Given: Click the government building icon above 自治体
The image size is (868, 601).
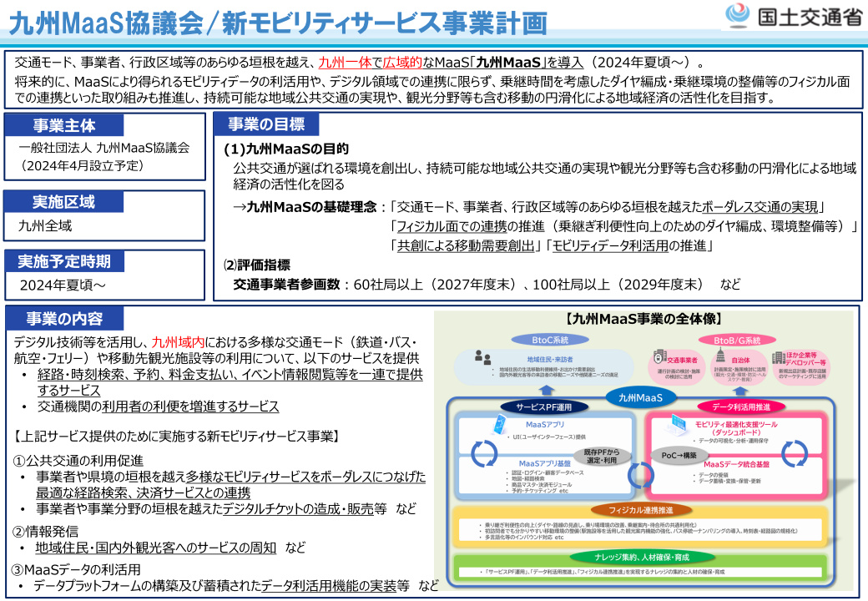Looking at the screenshot, I should pos(721,355).
